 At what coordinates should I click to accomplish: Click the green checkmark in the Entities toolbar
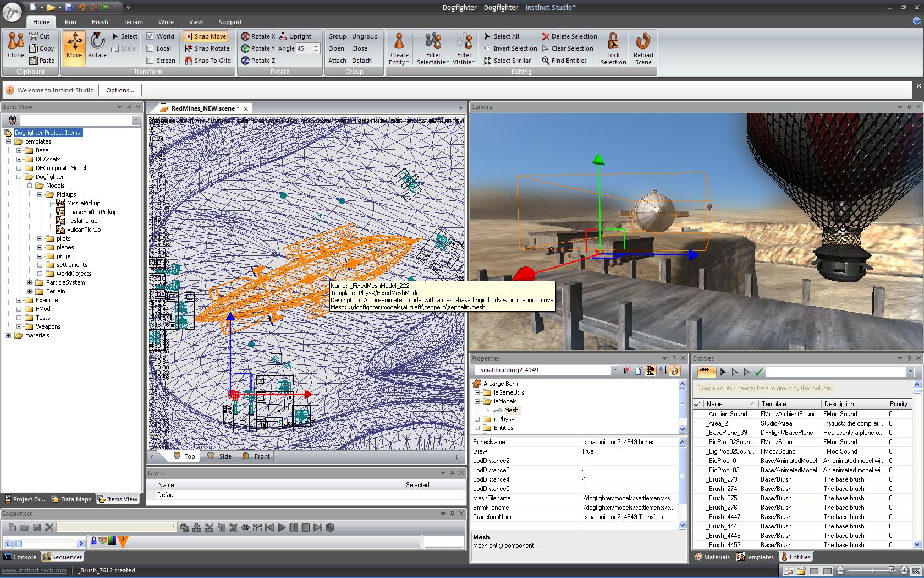[759, 372]
